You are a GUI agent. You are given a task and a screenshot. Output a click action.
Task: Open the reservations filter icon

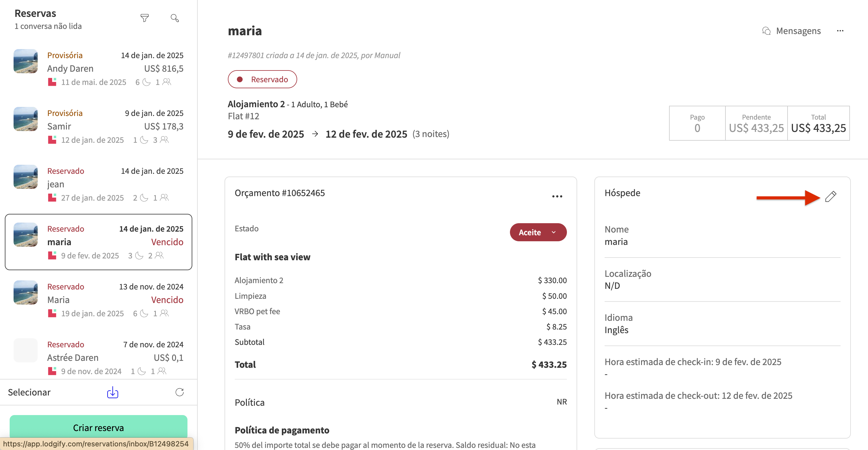(x=145, y=18)
